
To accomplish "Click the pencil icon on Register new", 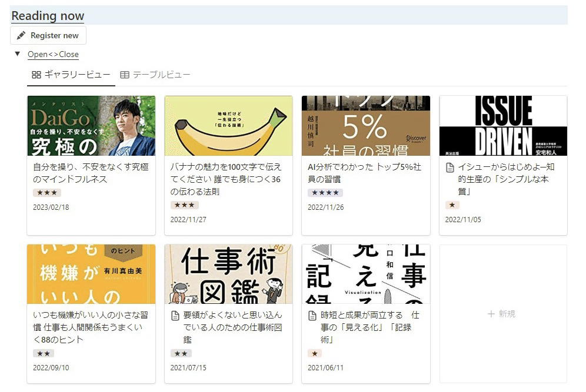I will point(21,35).
